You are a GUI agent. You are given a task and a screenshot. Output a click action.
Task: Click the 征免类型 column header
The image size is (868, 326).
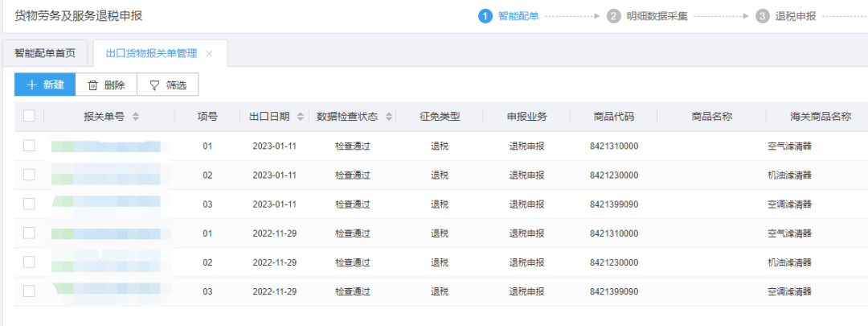click(440, 117)
